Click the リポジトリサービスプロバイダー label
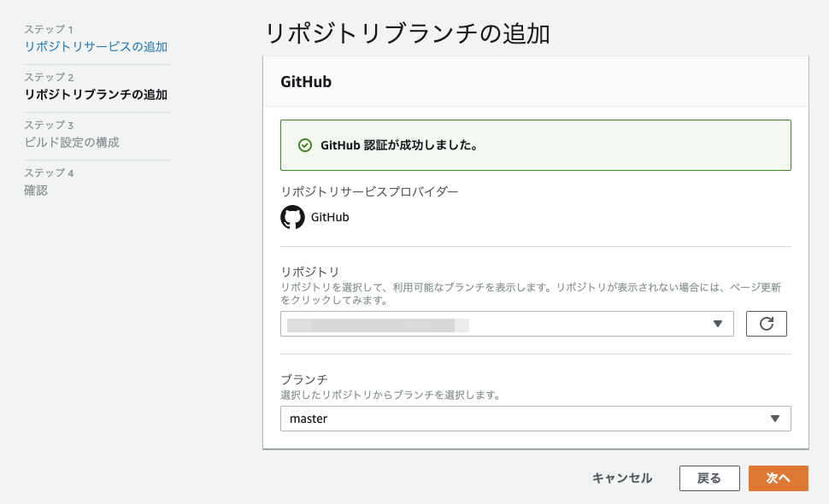This screenshot has width=829, height=504. click(369, 191)
